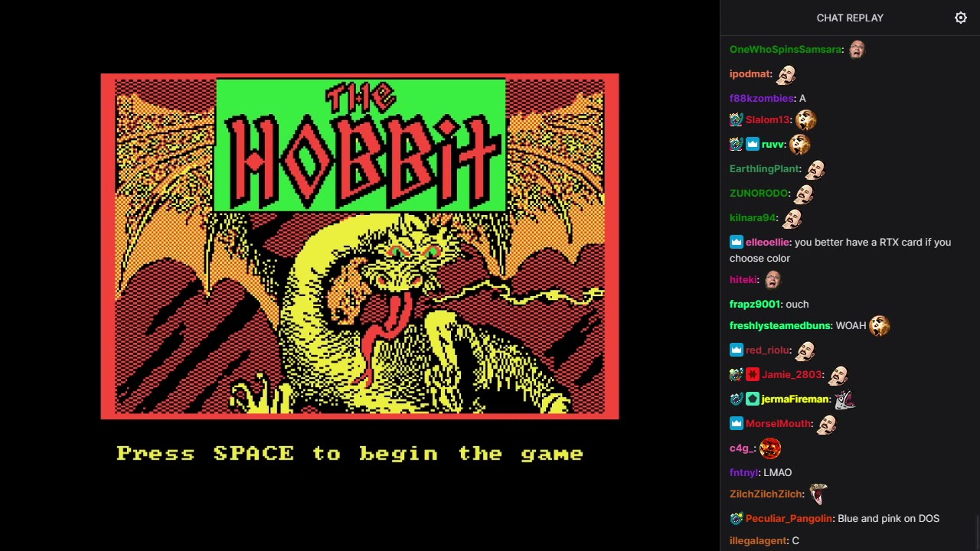Click username MorselMouth in chat
The height and width of the screenshot is (551, 980).
pyautogui.click(x=778, y=423)
